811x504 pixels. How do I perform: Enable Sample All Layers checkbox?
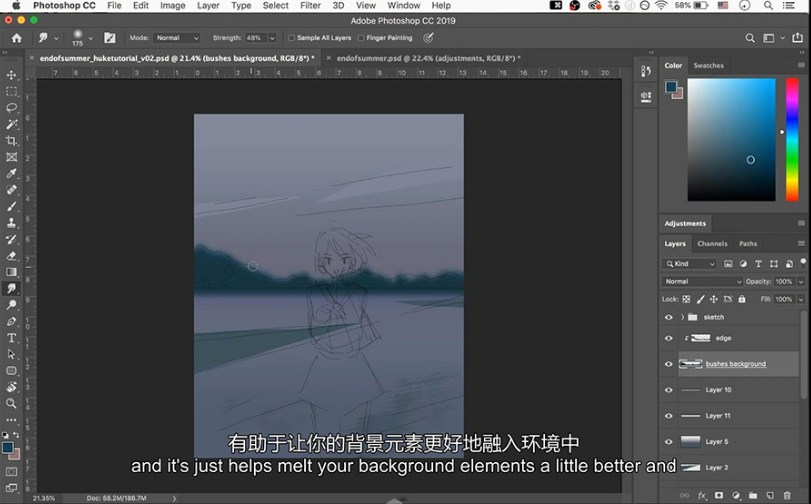click(x=292, y=38)
